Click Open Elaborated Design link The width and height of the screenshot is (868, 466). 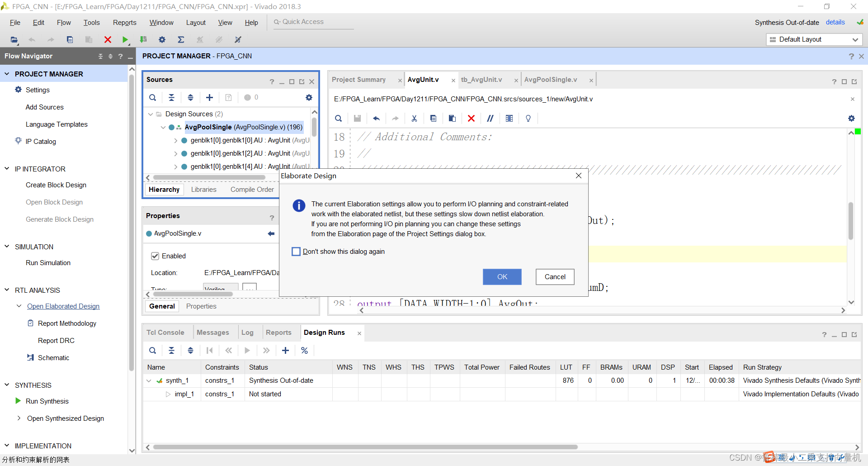pyautogui.click(x=63, y=306)
